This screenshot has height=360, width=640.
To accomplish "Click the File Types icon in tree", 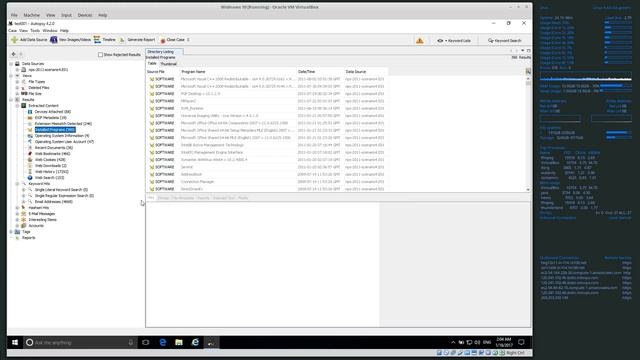I will (24, 82).
